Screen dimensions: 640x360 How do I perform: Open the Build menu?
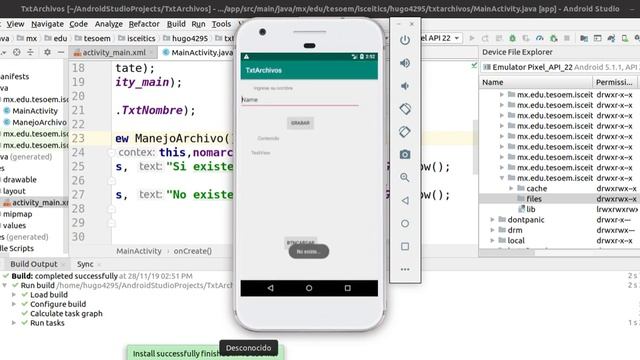click(x=176, y=24)
